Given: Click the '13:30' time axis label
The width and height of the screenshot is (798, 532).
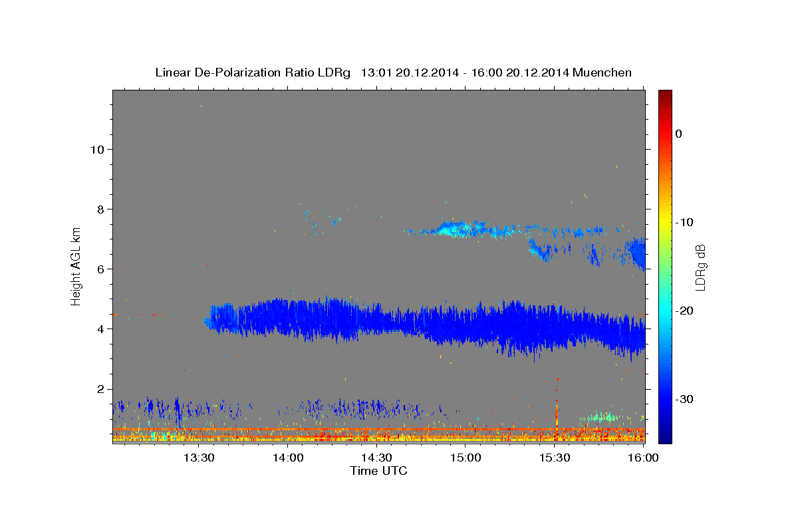Looking at the screenshot, I should [x=199, y=458].
